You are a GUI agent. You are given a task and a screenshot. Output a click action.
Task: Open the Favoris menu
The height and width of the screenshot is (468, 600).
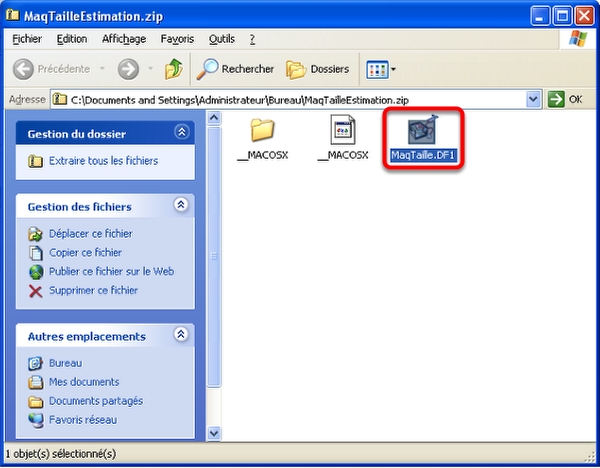[177, 39]
